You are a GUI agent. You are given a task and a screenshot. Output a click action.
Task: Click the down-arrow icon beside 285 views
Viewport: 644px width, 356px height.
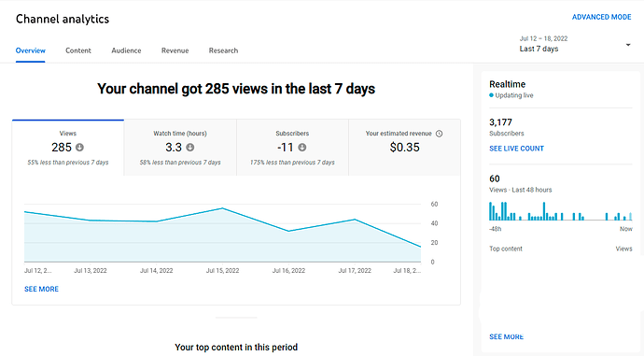(79, 148)
